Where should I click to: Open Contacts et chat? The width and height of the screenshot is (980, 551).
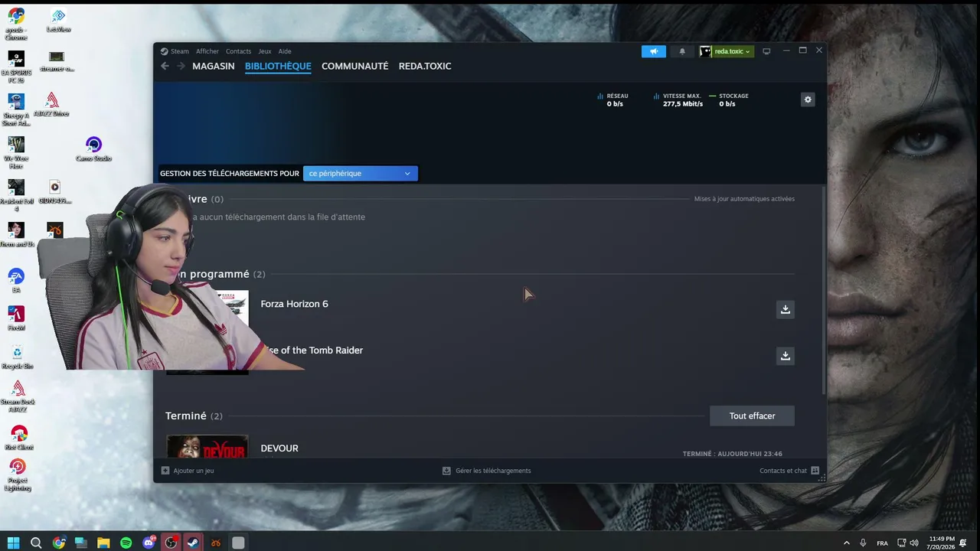click(783, 471)
